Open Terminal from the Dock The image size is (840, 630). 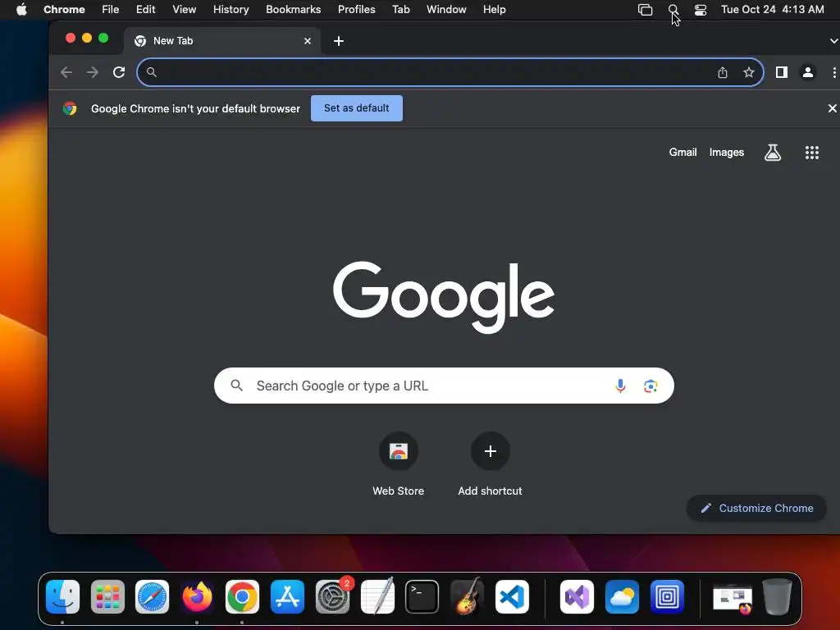[x=422, y=597]
